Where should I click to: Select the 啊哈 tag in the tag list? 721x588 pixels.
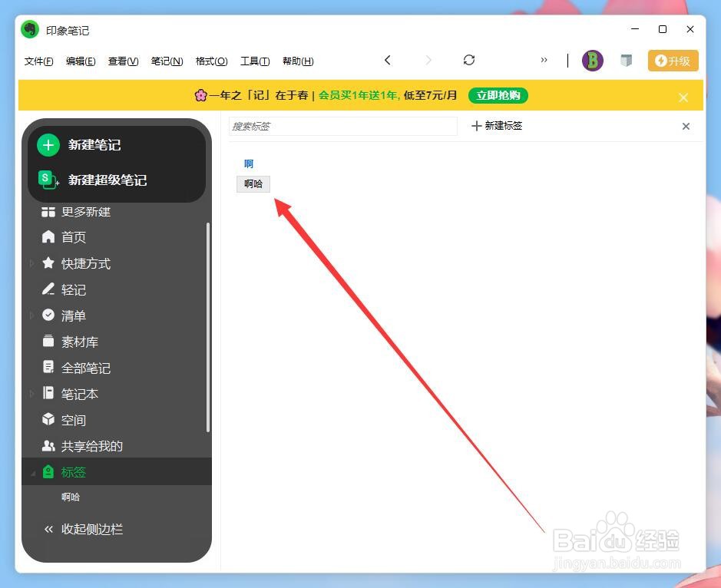[x=253, y=184]
